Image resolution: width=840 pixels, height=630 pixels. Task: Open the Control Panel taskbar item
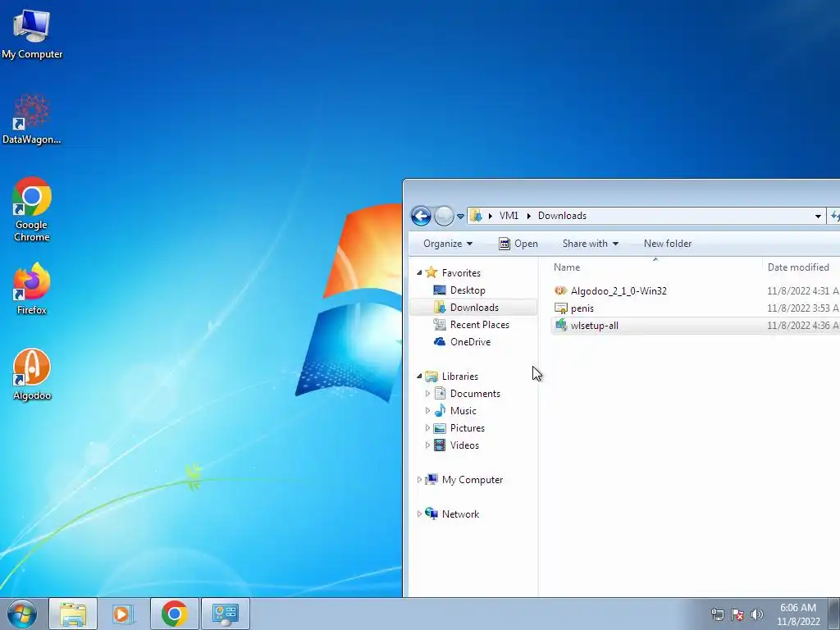tap(225, 614)
